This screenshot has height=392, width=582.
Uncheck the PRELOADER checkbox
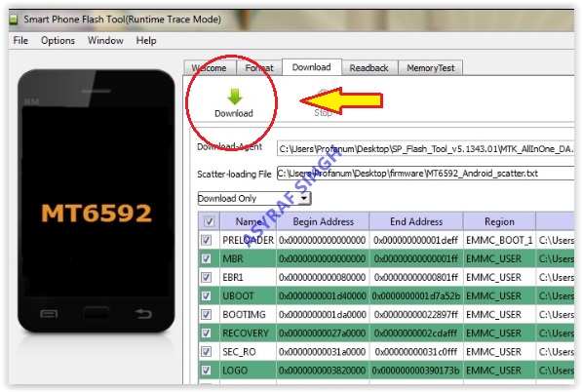[206, 240]
